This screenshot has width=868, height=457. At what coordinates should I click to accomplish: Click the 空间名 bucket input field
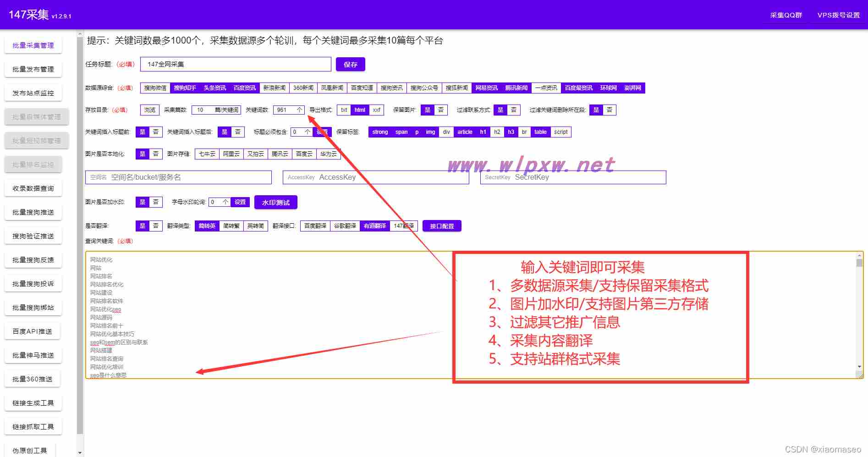click(x=178, y=177)
